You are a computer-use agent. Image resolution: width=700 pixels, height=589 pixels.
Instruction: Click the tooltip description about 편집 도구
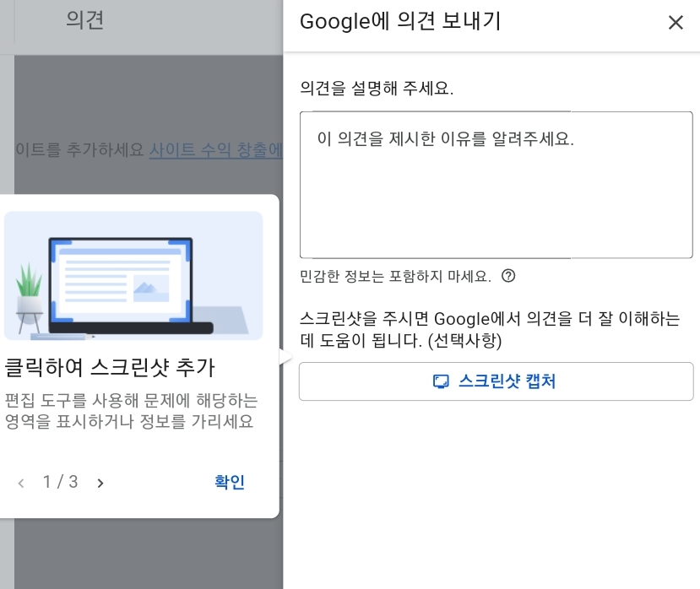tap(131, 411)
